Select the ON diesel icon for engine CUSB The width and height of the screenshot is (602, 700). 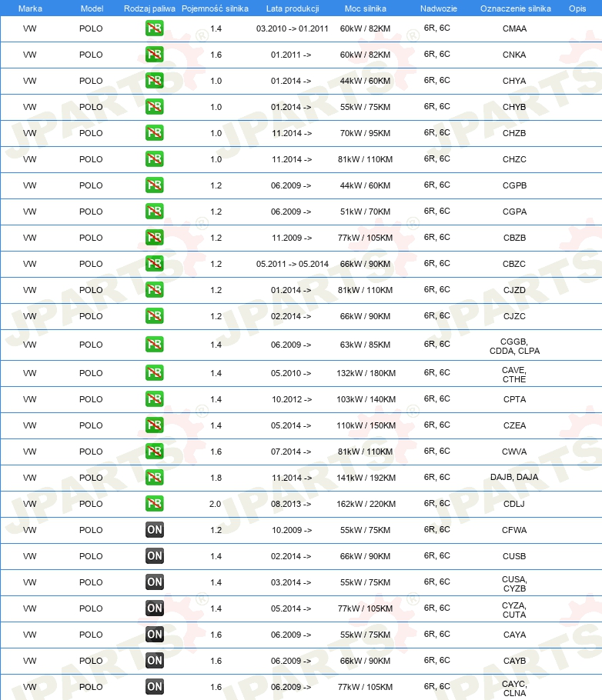154,556
